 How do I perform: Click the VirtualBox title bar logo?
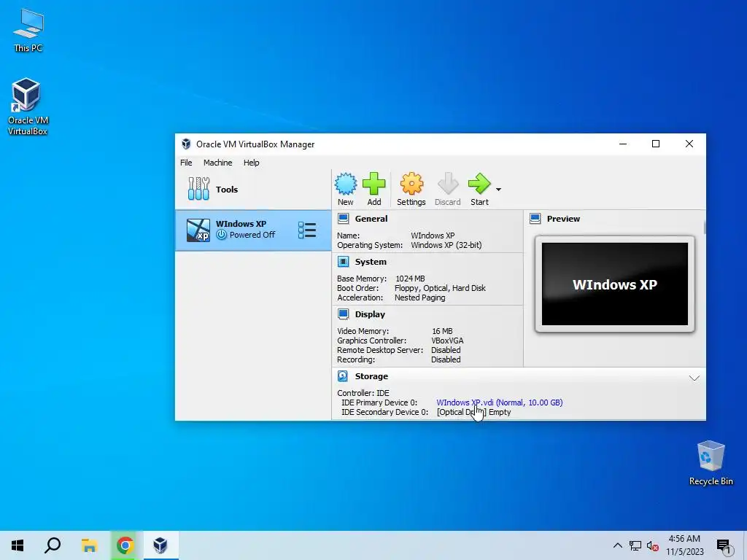(x=186, y=144)
